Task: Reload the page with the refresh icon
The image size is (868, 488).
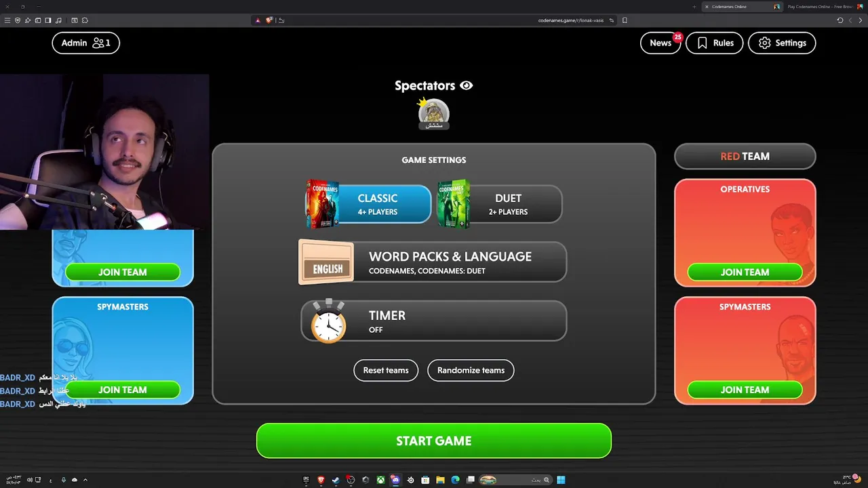Action: [x=840, y=20]
